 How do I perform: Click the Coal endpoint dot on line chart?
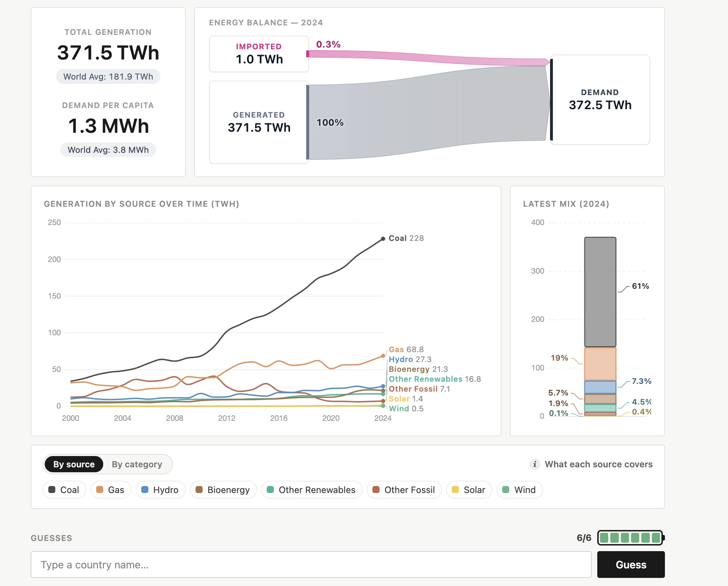[x=383, y=239]
